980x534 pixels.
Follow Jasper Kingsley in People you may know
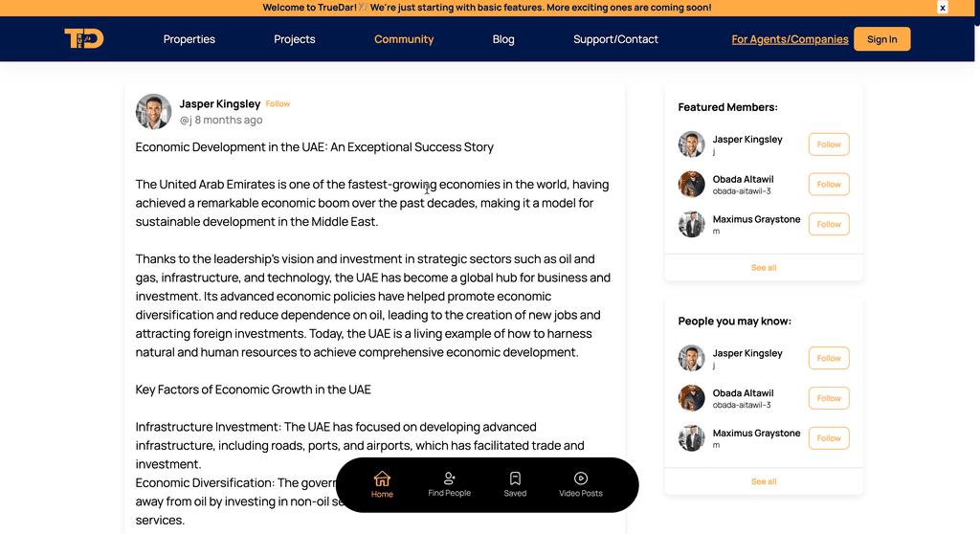[x=829, y=358]
